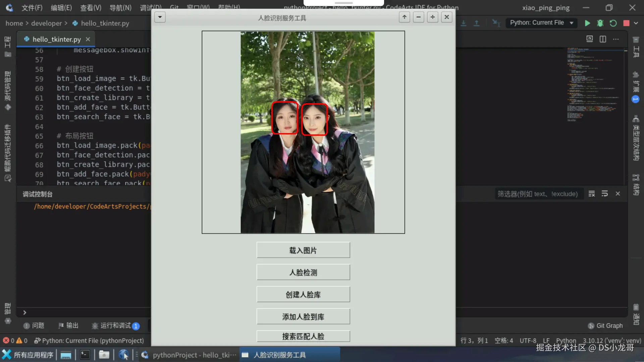Stop the running program with the red square

click(626, 23)
